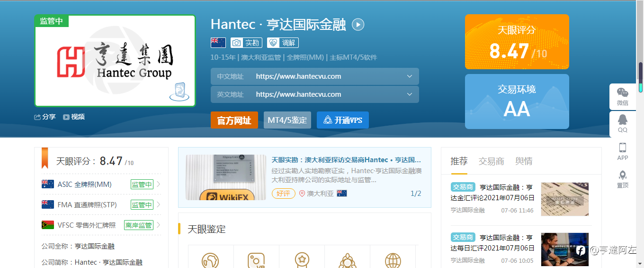The image size is (644, 268).
Task: Click the star medal icon under 天眼鉴定
Action: 302,261
